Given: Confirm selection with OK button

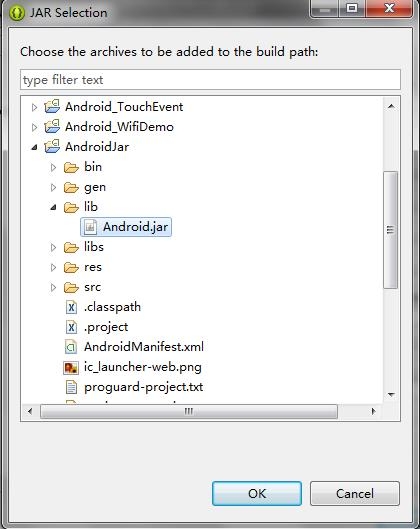Looking at the screenshot, I should tap(257, 493).
